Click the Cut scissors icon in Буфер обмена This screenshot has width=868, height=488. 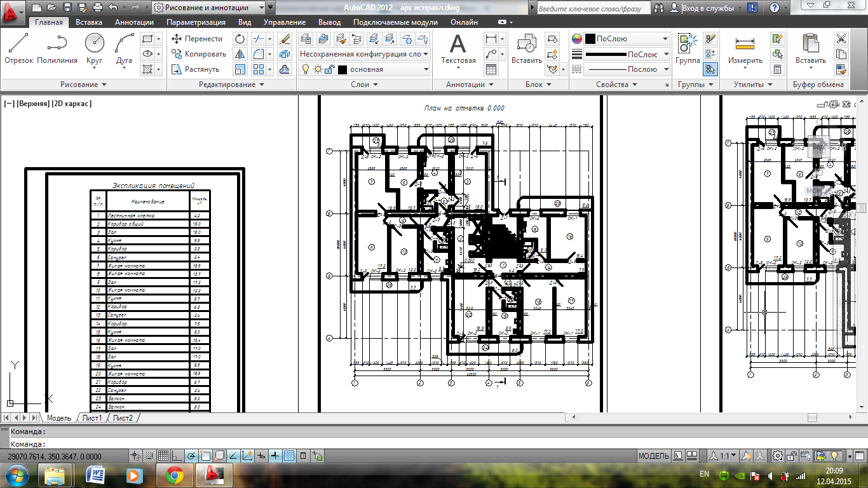(841, 39)
